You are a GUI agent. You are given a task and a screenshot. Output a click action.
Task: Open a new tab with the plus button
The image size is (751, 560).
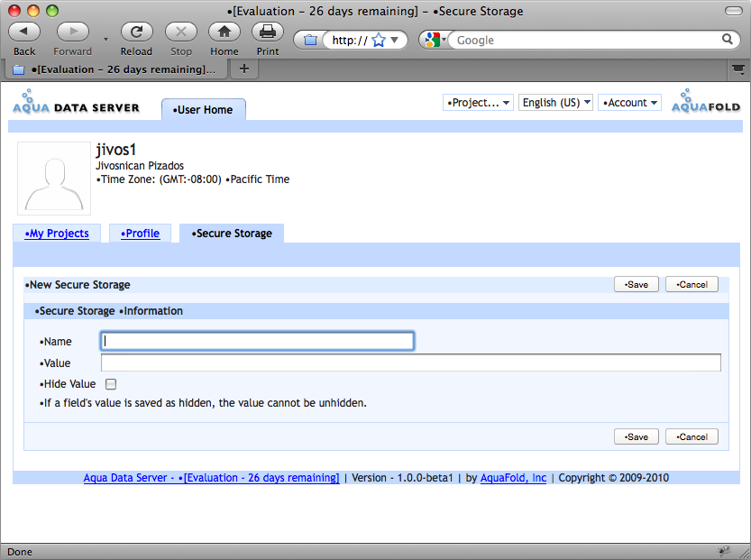pyautogui.click(x=244, y=69)
